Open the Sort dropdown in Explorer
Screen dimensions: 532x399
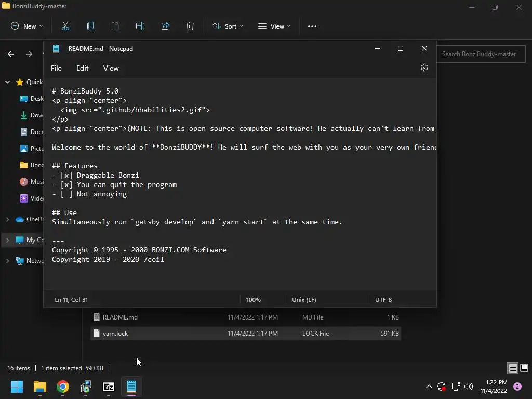click(x=228, y=26)
